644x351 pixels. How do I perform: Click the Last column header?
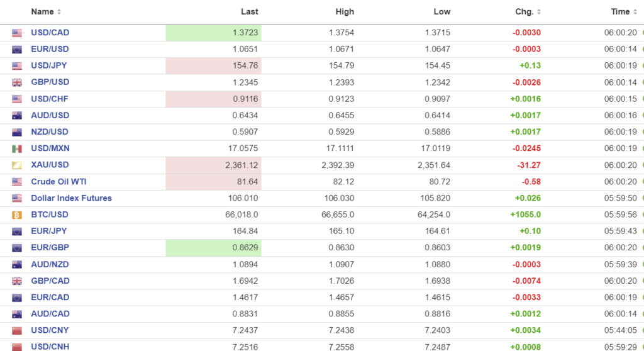click(x=249, y=12)
